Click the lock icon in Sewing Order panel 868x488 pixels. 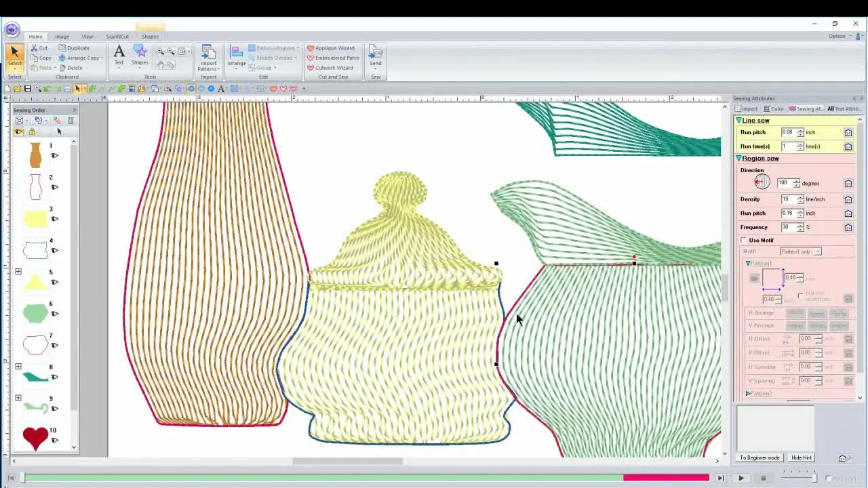tap(31, 131)
